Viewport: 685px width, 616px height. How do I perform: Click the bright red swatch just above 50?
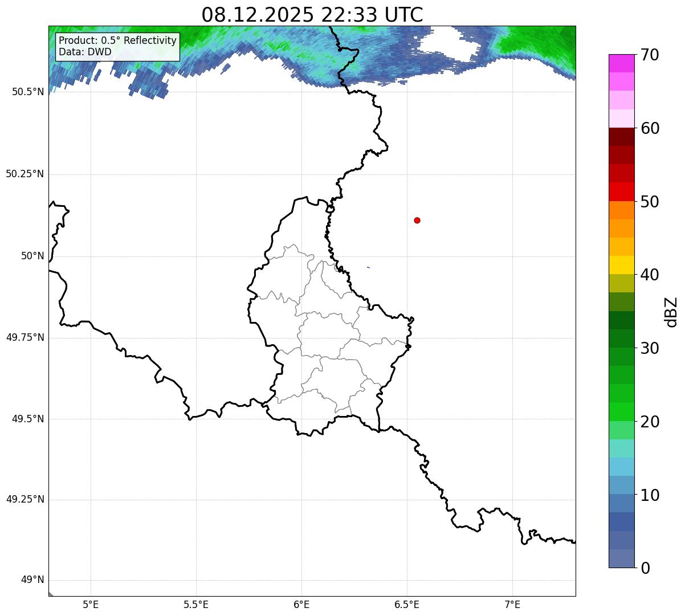click(621, 191)
